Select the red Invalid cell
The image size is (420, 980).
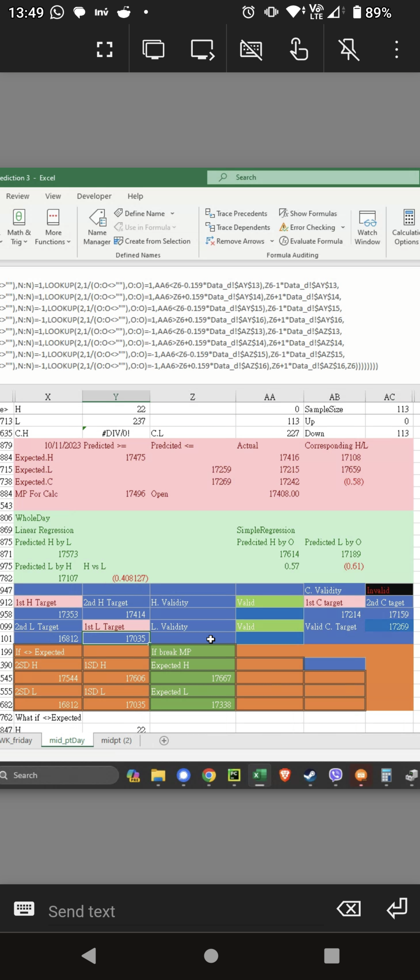click(x=388, y=590)
